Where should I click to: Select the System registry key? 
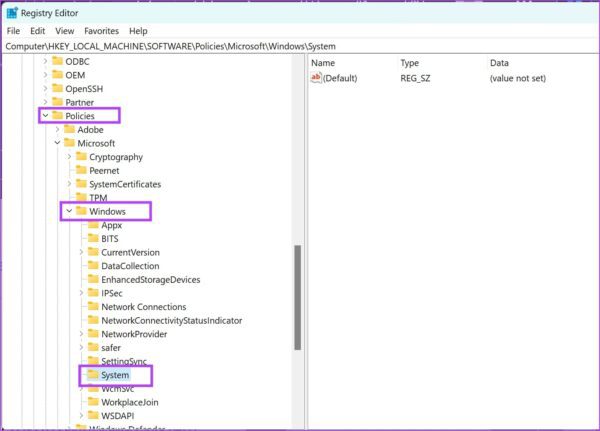[115, 375]
